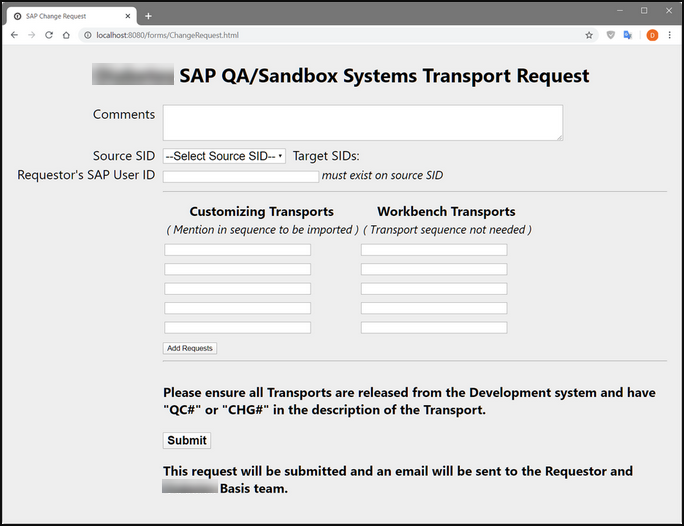Click 'Mention in sequence to be imported' note

[263, 230]
